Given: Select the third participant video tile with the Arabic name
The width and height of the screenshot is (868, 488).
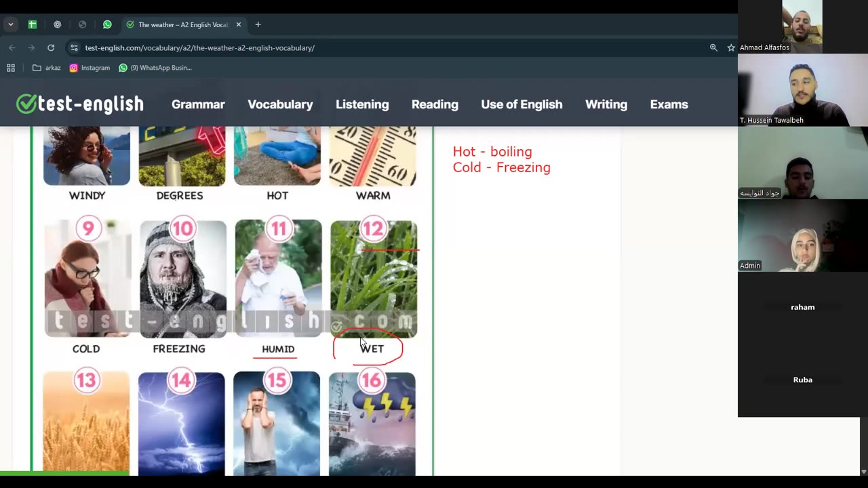Looking at the screenshot, I should click(x=803, y=163).
